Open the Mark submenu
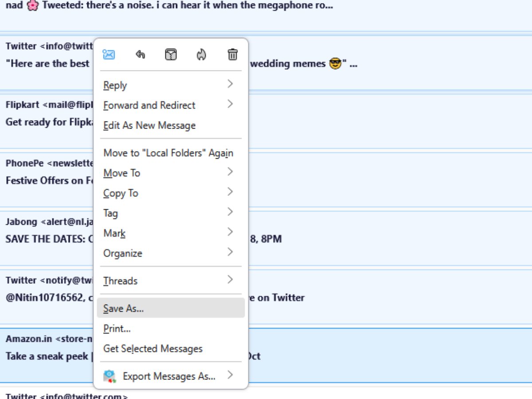The image size is (532, 399). pos(171,233)
